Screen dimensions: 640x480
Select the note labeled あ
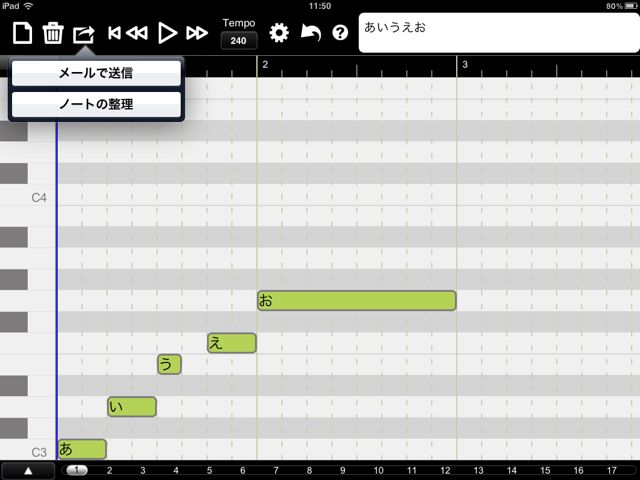pos(82,449)
